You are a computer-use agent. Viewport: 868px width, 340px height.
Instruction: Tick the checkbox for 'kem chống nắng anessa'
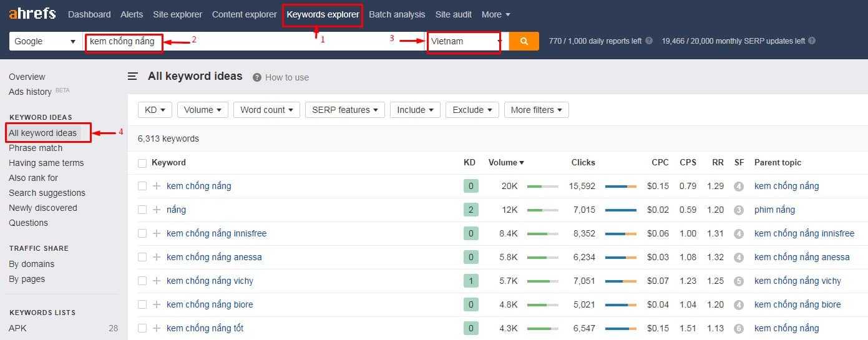142,257
